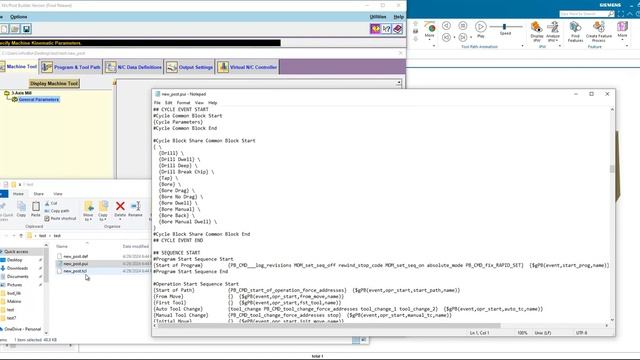This screenshot has height=360, width=640.
Task: Open the Format menu in Notepad
Action: (x=183, y=103)
